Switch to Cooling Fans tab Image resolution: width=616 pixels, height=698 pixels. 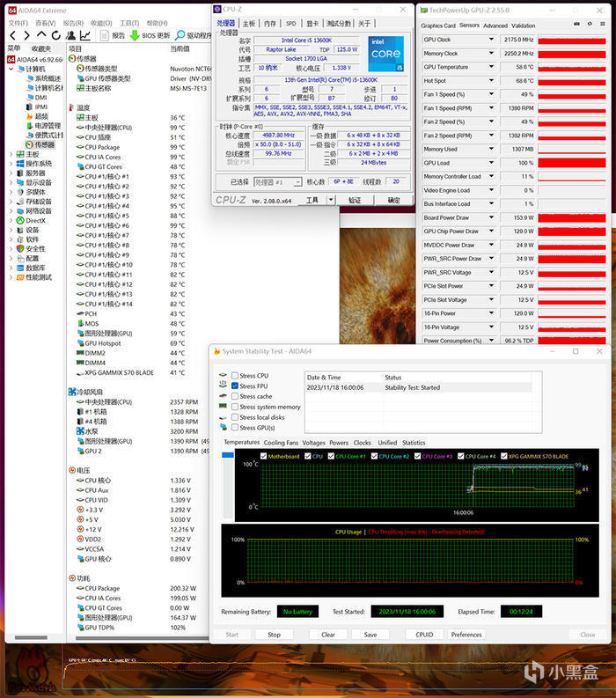coord(281,443)
